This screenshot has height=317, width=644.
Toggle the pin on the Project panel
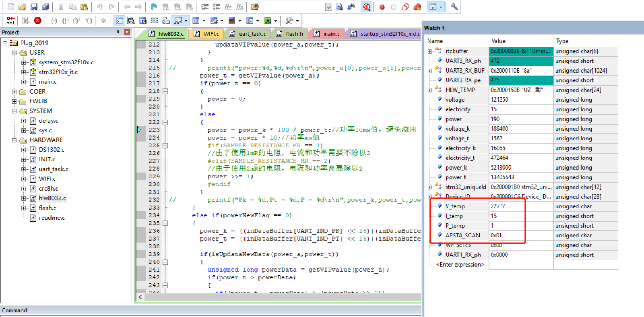(118, 32)
